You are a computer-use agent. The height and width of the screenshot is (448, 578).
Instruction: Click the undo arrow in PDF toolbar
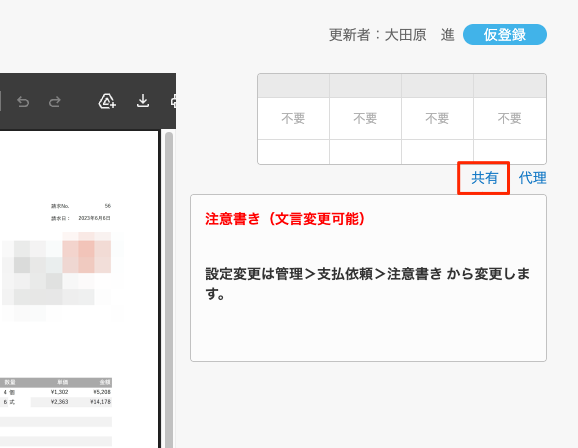click(x=23, y=101)
